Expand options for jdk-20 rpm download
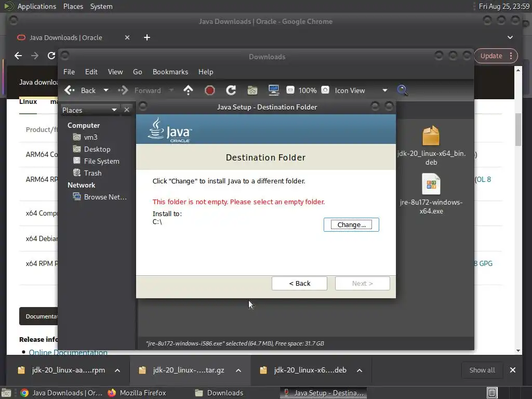 [117, 370]
